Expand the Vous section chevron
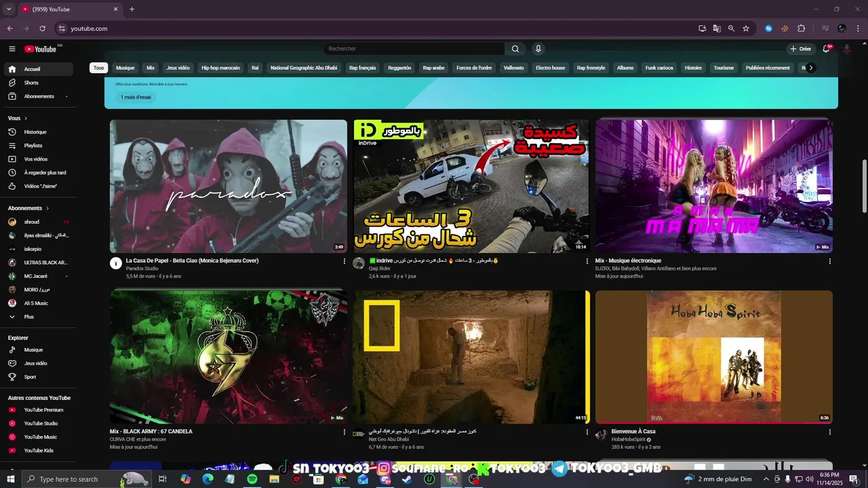Image resolution: width=868 pixels, height=488 pixels. click(x=27, y=119)
